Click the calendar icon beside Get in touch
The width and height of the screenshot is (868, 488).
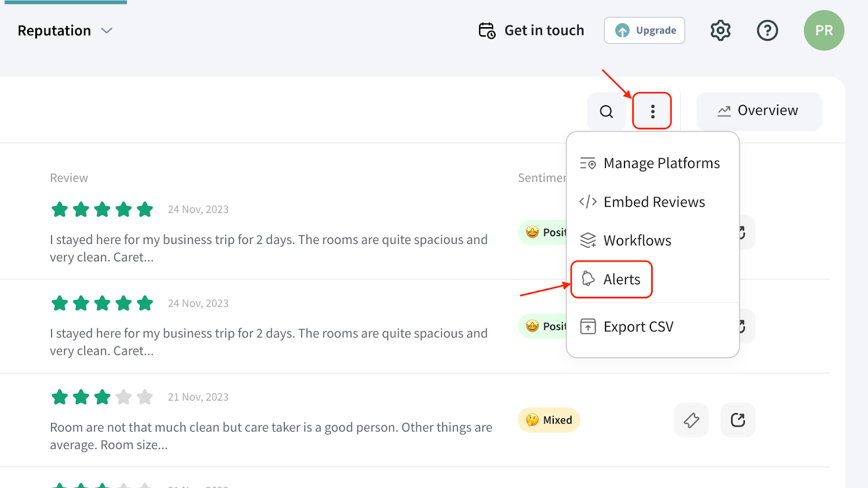pyautogui.click(x=487, y=30)
